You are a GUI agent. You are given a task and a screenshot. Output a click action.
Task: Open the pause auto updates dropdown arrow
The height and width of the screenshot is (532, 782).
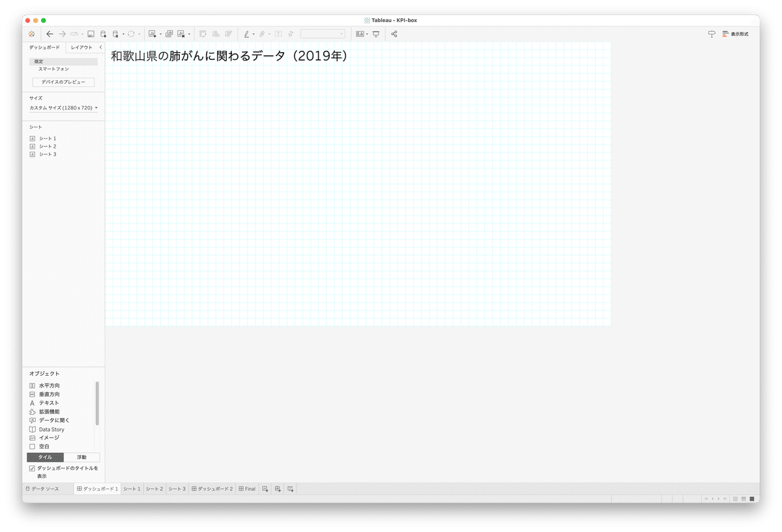123,35
